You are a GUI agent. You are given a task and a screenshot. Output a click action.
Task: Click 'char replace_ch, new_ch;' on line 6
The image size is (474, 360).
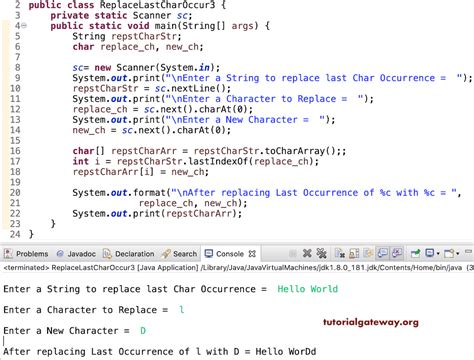138,47
